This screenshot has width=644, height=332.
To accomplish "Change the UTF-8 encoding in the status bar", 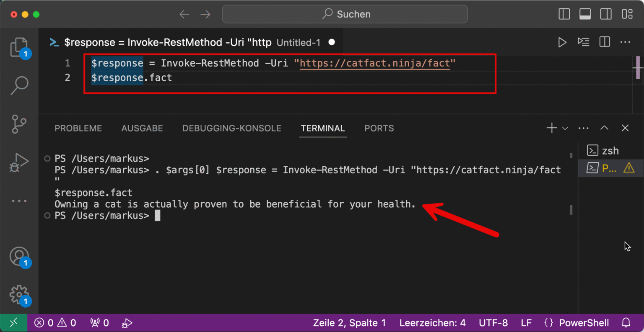I will 493,323.
